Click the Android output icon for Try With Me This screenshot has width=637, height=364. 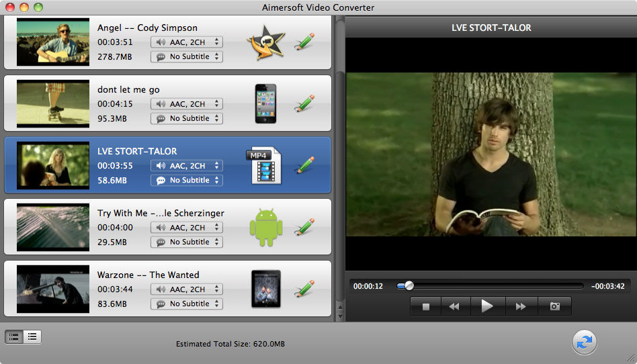[266, 227]
